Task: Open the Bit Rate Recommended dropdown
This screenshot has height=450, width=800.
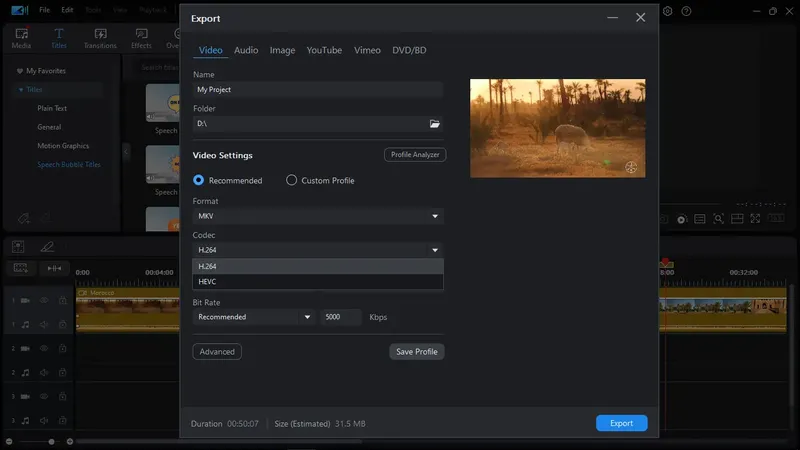Action: click(x=254, y=317)
